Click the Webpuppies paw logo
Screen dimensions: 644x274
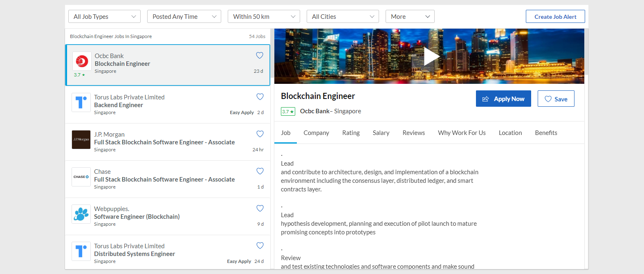click(x=81, y=214)
